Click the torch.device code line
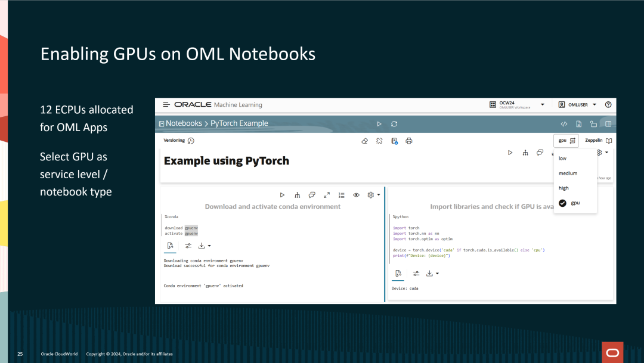This screenshot has height=363, width=644. [469, 250]
